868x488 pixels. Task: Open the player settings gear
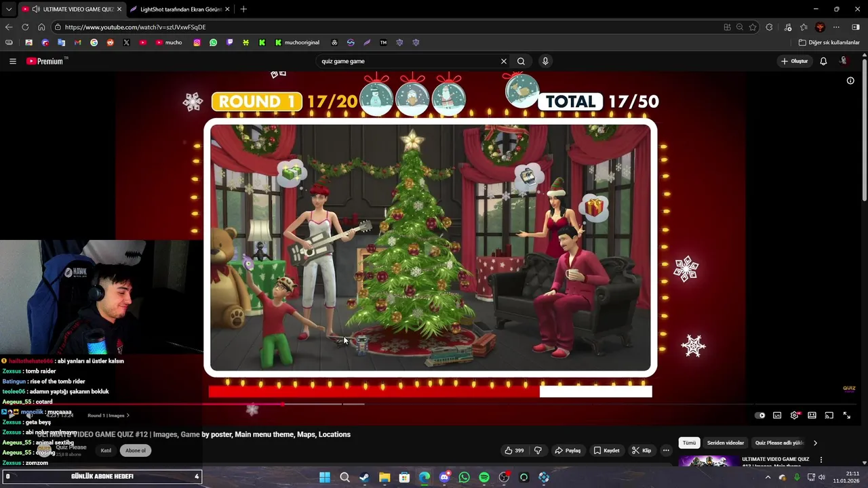[795, 415]
